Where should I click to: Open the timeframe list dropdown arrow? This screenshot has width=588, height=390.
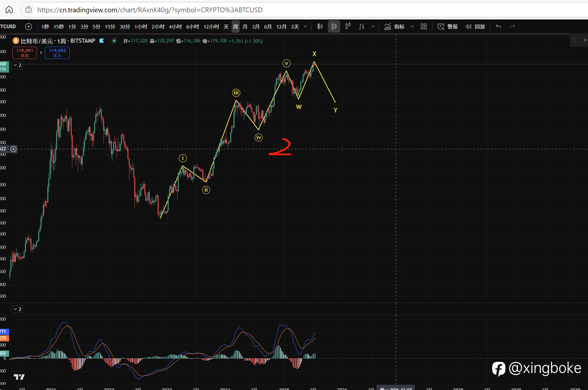305,27
